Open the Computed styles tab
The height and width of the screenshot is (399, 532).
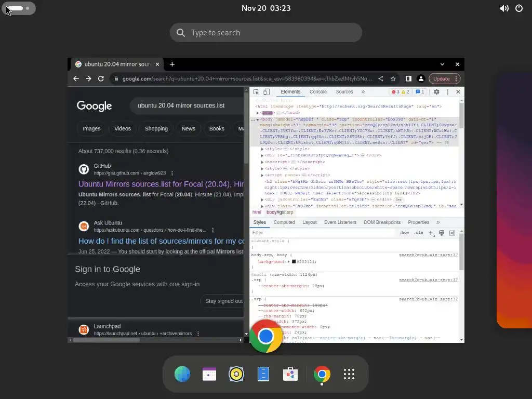point(284,222)
